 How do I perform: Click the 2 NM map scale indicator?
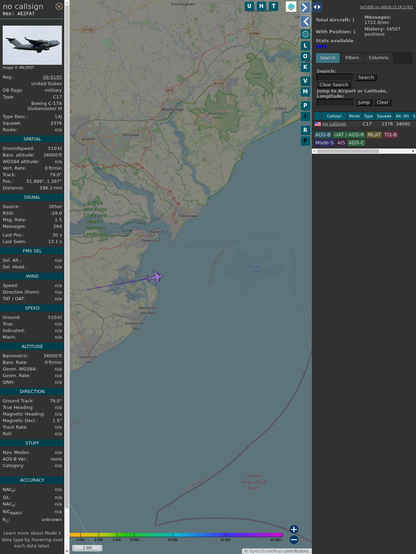coord(87,548)
